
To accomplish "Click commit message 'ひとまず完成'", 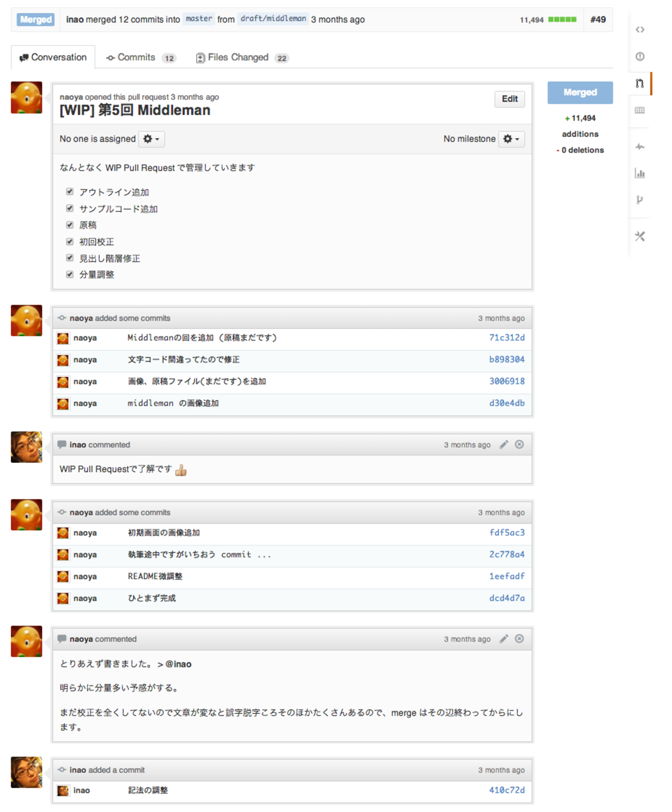I will click(x=152, y=598).
